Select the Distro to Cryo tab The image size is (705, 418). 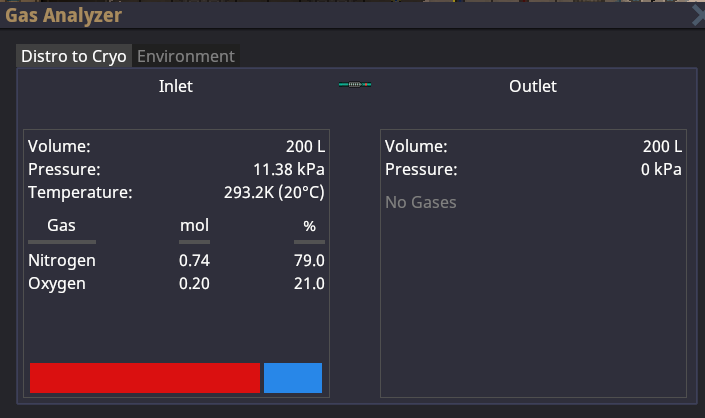point(74,56)
